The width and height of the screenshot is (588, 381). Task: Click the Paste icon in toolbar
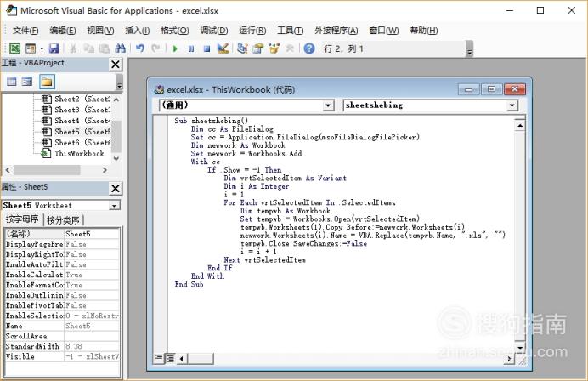click(x=105, y=48)
